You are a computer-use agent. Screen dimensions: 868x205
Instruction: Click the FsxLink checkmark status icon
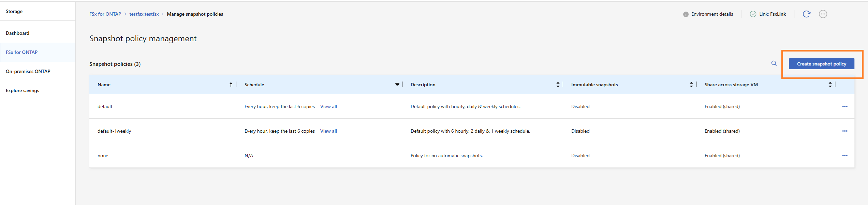tap(753, 14)
